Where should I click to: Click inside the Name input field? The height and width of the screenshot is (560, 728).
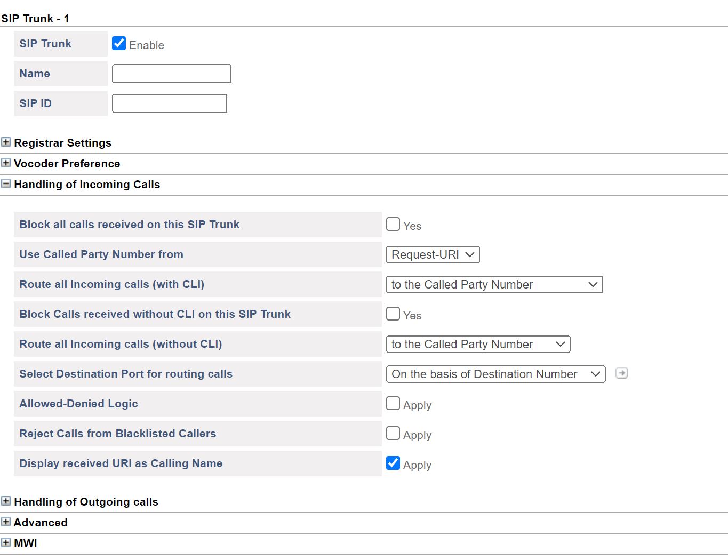click(171, 73)
